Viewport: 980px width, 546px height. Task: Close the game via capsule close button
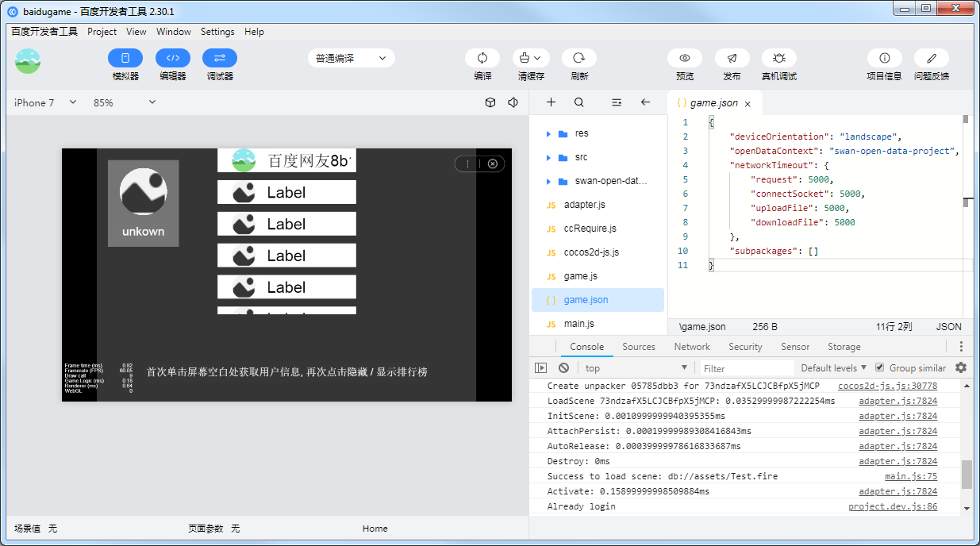493,163
